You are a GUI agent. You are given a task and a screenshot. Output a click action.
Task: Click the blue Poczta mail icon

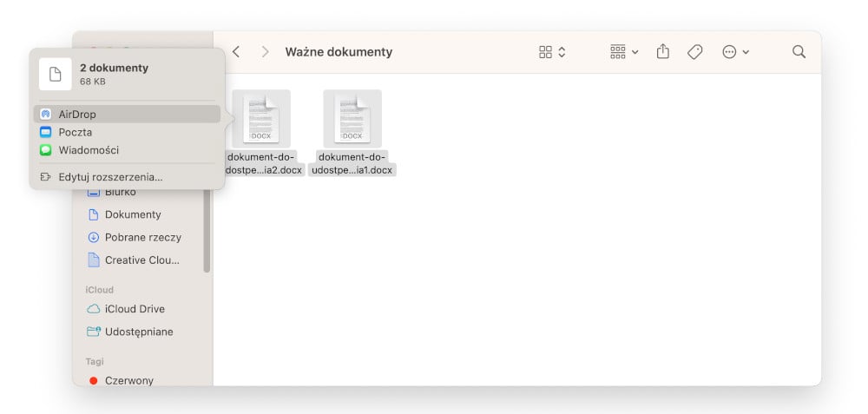coord(45,132)
